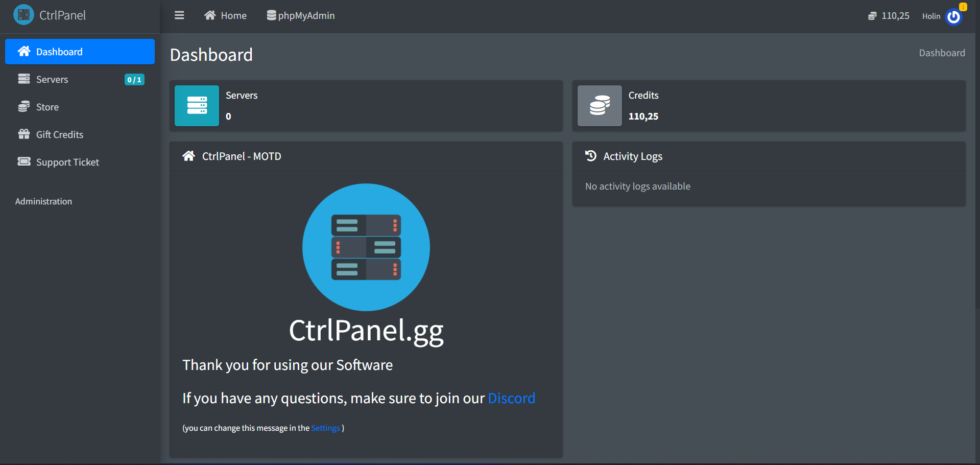Click the Activity Logs history icon
Screen dimensions: 980x465
tap(591, 156)
